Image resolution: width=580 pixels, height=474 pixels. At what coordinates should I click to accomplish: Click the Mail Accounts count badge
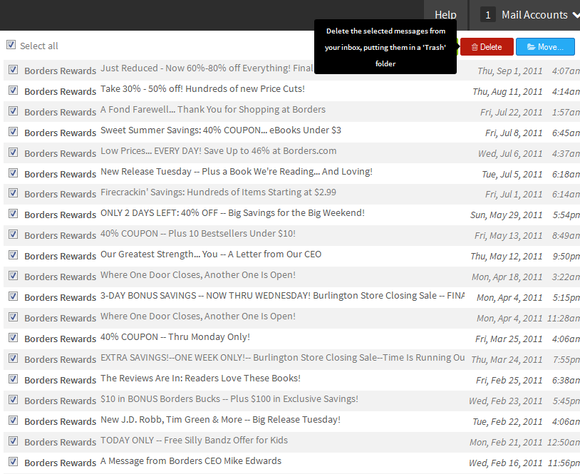pos(488,15)
